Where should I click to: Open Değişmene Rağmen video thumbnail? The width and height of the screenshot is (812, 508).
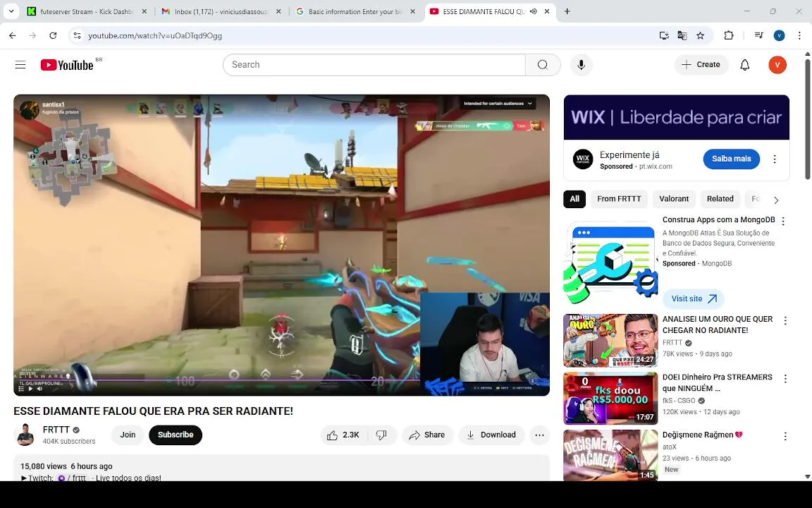(610, 456)
